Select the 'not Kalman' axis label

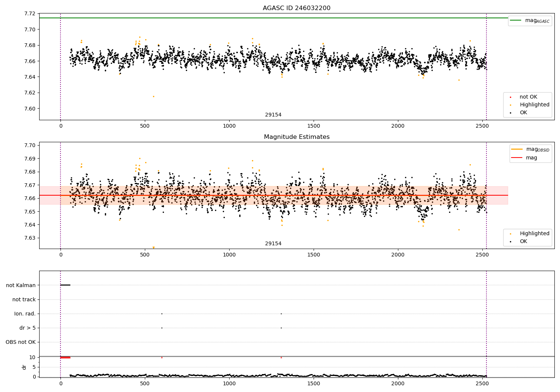tap(21, 285)
